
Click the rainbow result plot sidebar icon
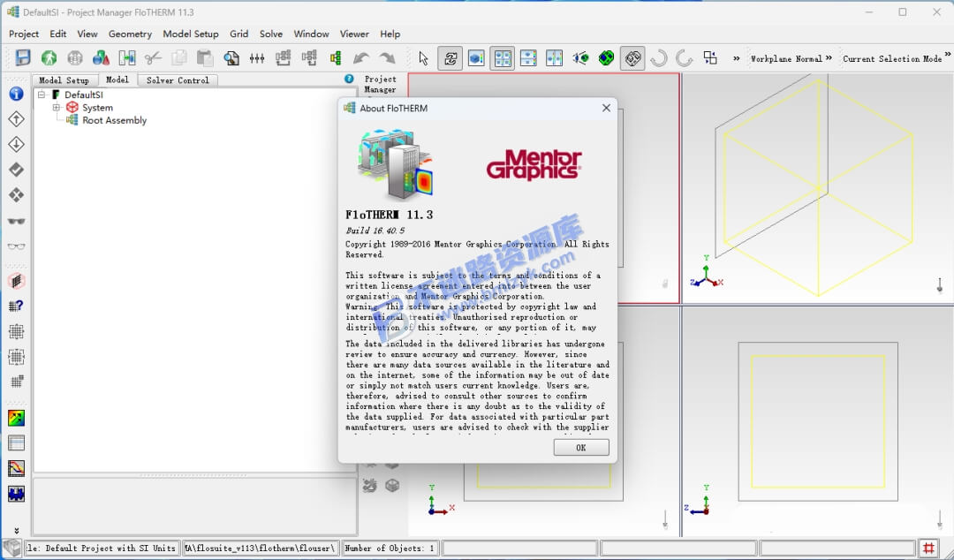coord(16,418)
